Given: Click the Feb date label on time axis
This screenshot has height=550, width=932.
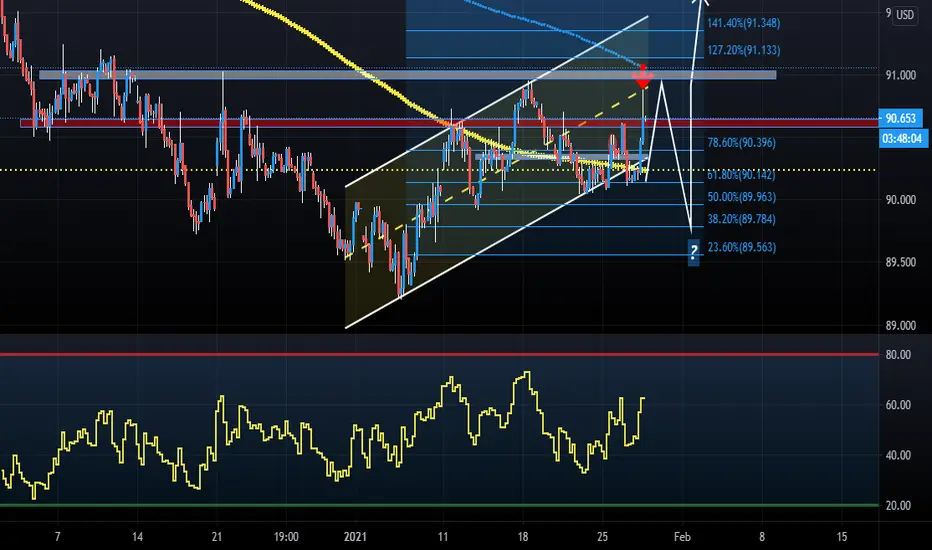Looking at the screenshot, I should point(682,537).
